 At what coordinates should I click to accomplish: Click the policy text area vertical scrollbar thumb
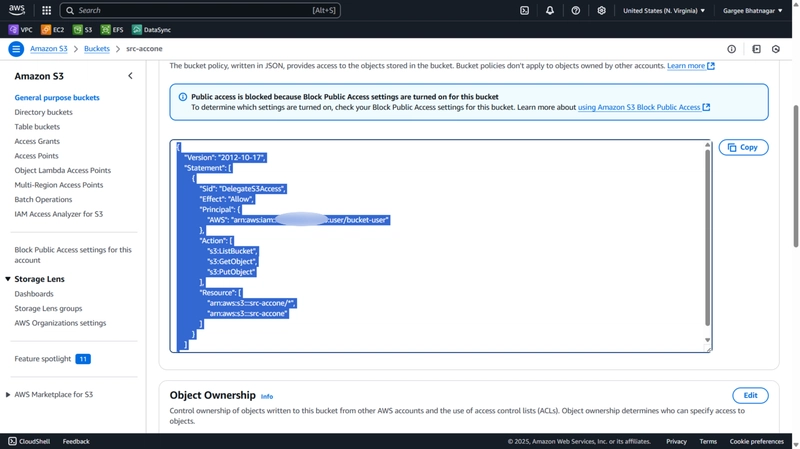pos(707,237)
